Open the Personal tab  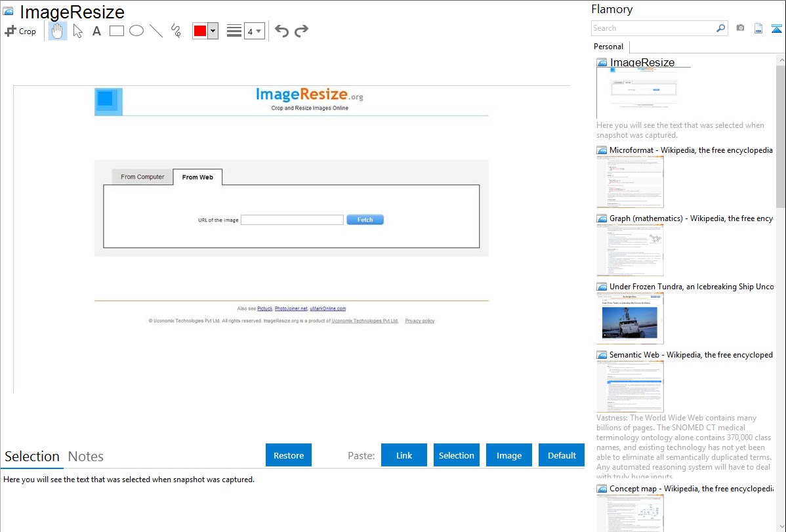click(609, 47)
